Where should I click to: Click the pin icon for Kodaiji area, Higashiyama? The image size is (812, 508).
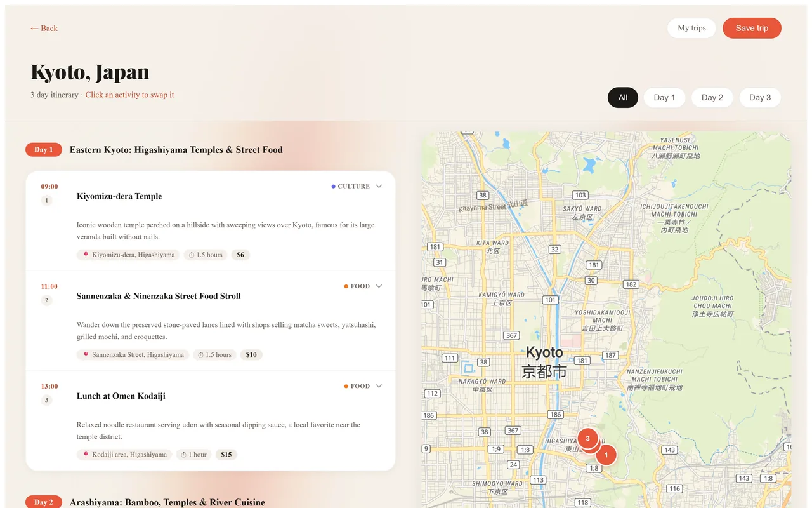86,455
